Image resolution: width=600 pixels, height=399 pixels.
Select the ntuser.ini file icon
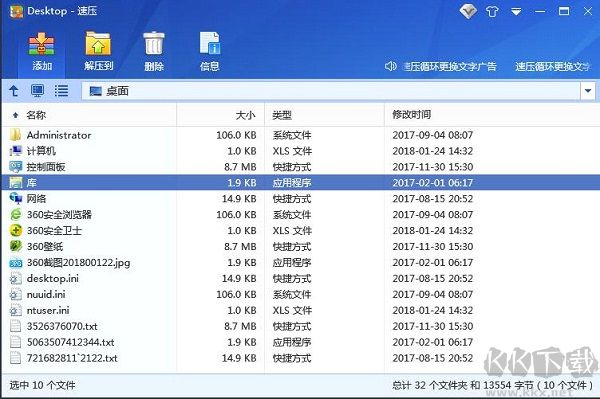[x=15, y=310]
